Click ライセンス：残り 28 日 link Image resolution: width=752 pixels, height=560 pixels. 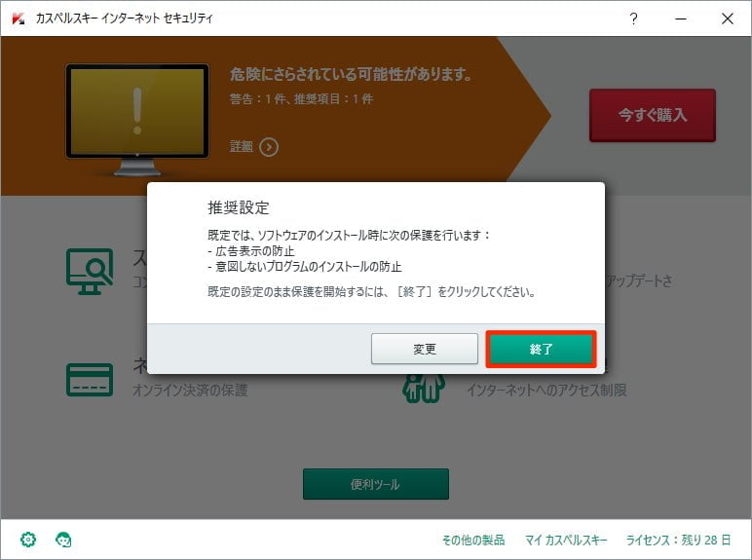click(678, 541)
